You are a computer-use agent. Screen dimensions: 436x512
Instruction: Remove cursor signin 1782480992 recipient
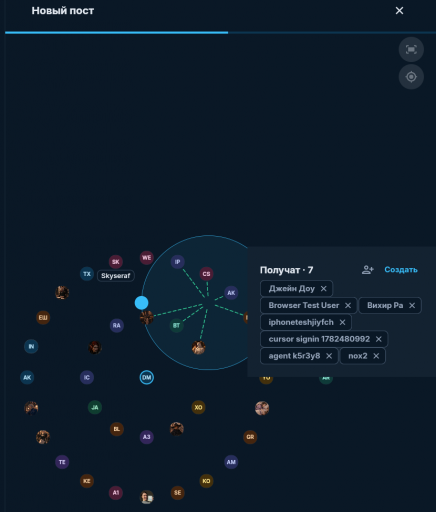coord(379,339)
